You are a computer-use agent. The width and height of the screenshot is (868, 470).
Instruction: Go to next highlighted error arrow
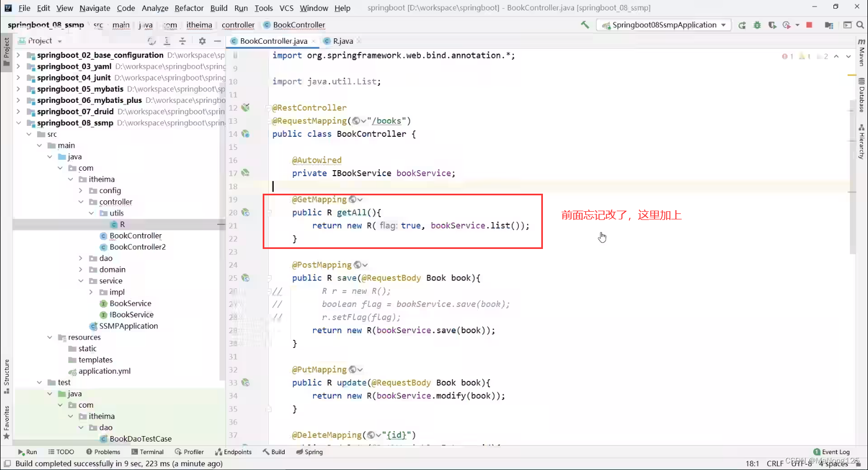coord(849,56)
